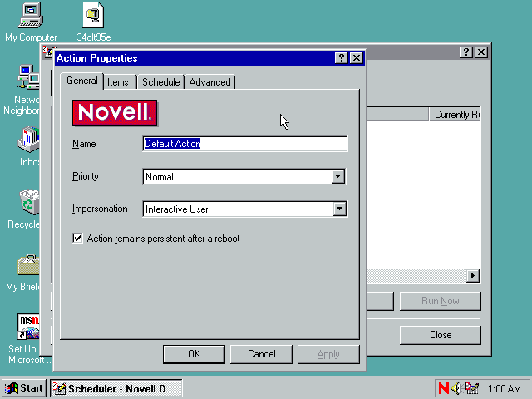Screen dimensions: 532x399
Task: Open the Recycle Bin icon
Action: (29, 202)
